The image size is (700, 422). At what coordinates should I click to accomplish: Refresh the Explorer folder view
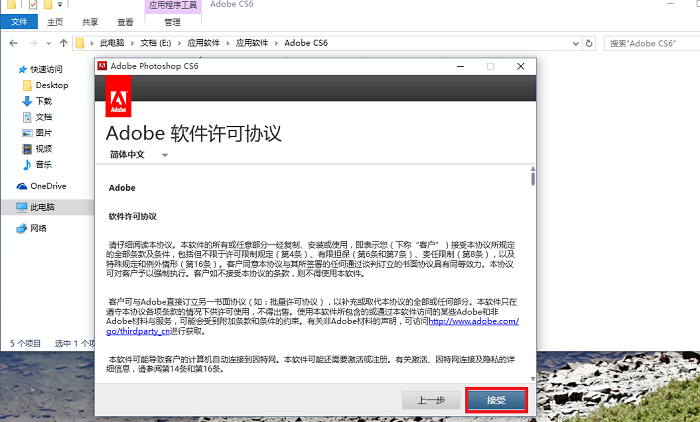point(589,43)
